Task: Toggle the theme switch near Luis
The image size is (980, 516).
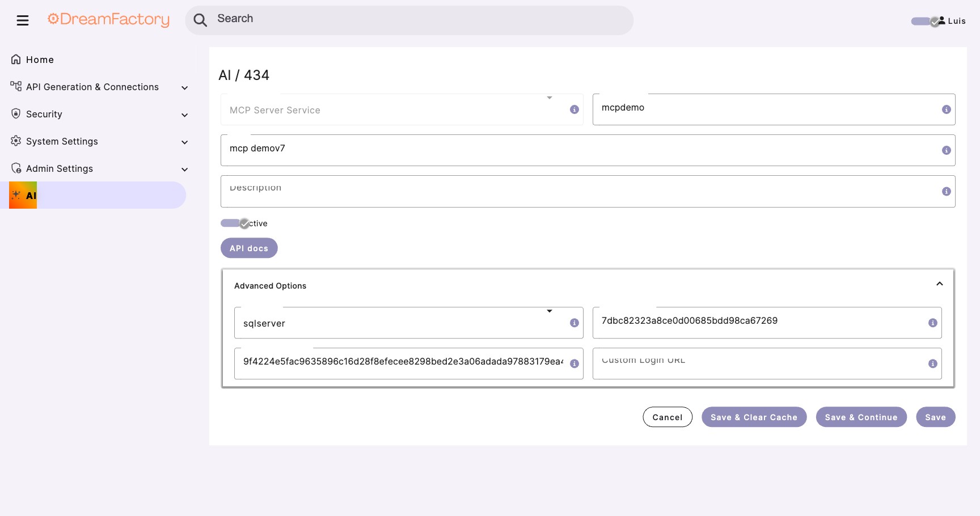Action: 922,21
